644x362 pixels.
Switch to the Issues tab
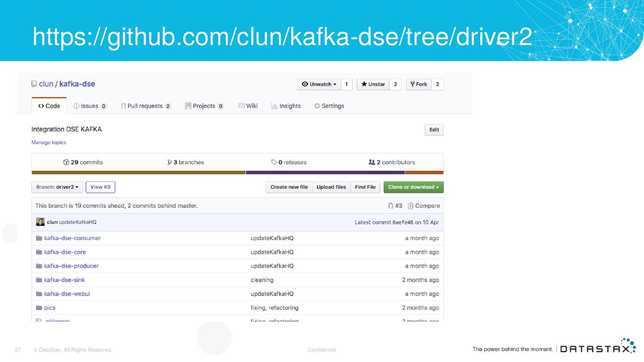pyautogui.click(x=90, y=106)
